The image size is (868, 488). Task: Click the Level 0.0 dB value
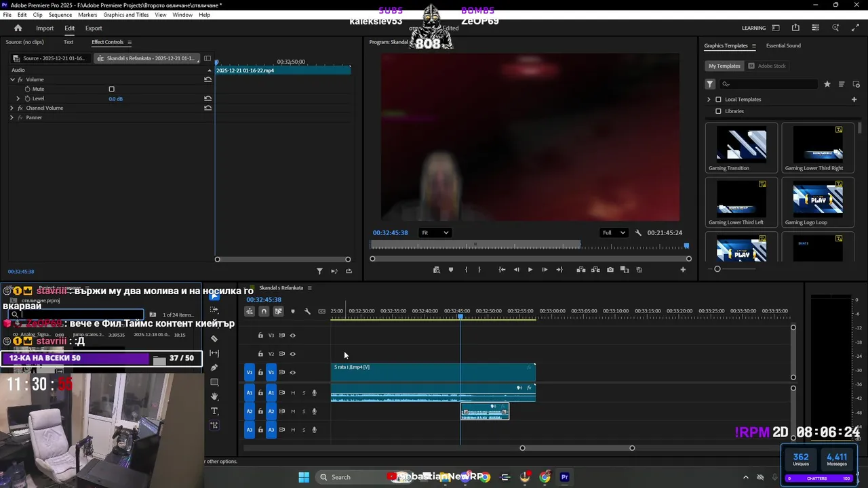coord(116,99)
